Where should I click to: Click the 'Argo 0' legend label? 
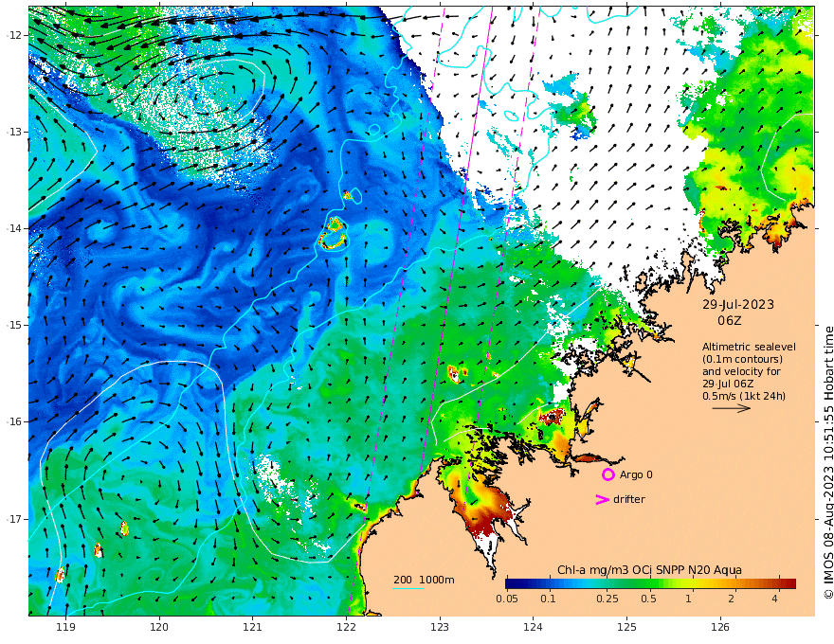636,474
